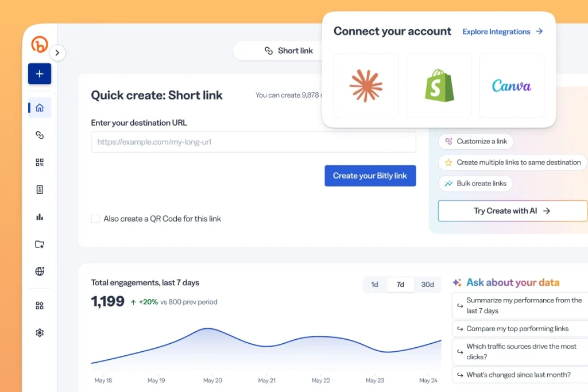Click the Customize a link suggestion

coord(475,141)
